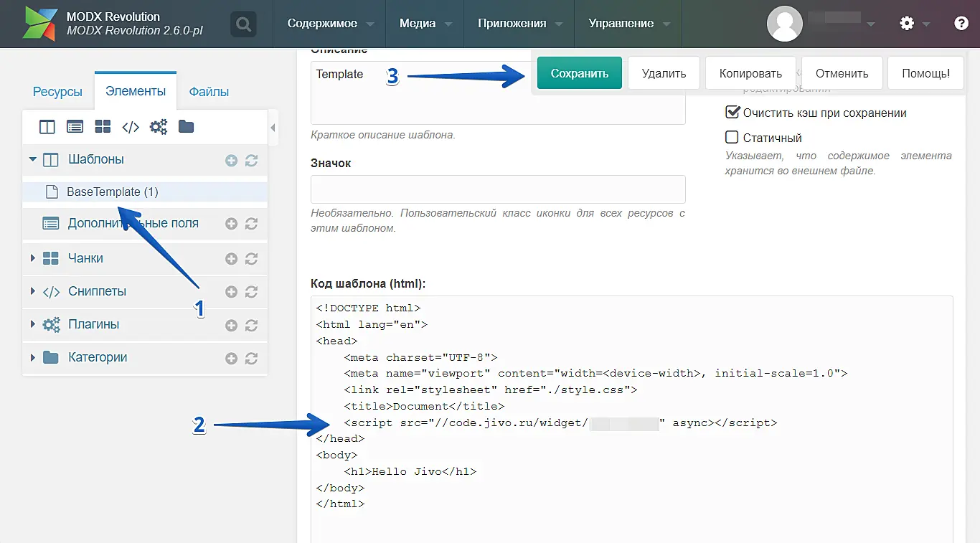
Task: Toggle Очистить кэш при сохранении checkbox
Action: click(x=732, y=113)
